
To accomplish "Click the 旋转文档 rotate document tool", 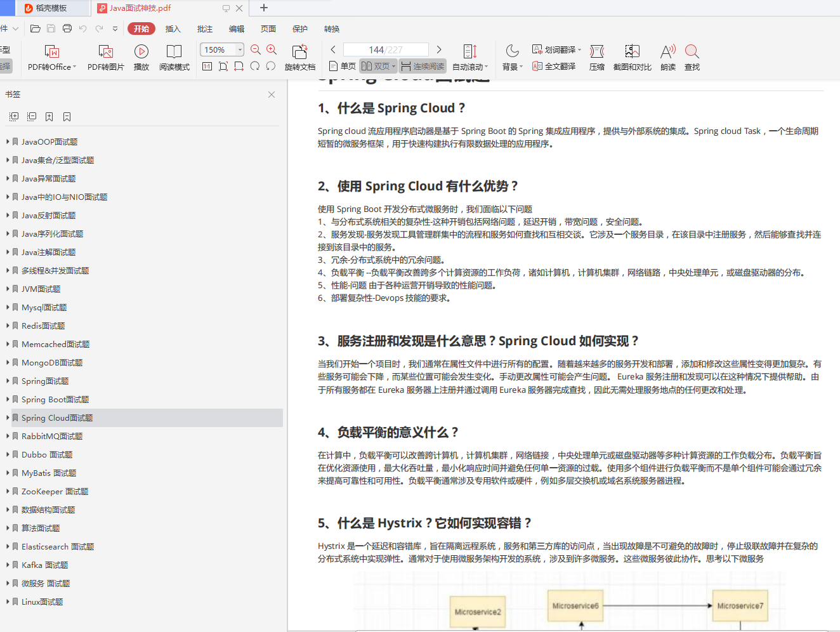I will click(x=299, y=58).
